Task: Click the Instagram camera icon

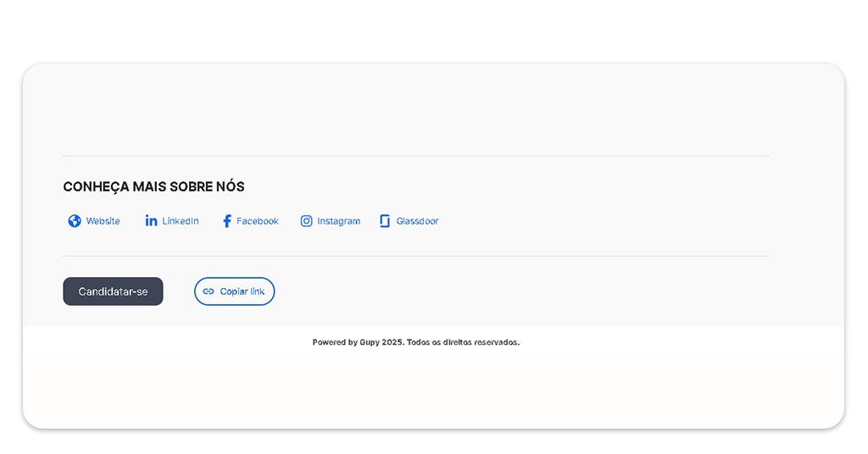Action: click(306, 221)
